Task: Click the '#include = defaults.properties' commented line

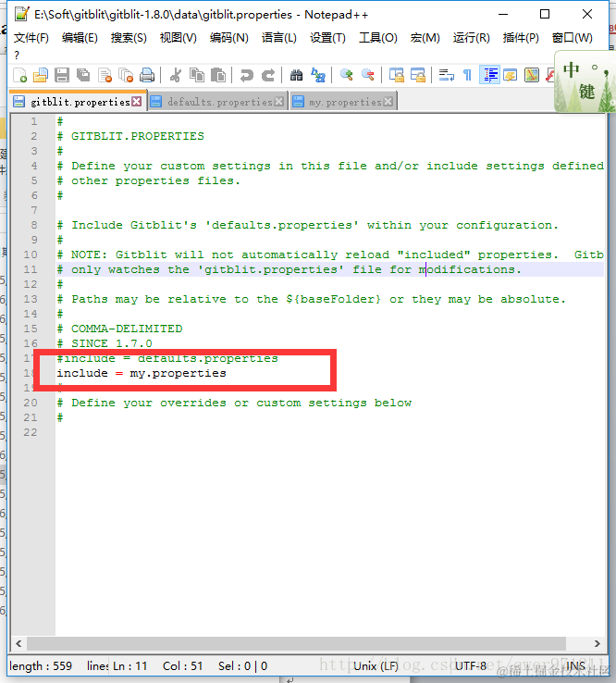Action: (x=167, y=358)
